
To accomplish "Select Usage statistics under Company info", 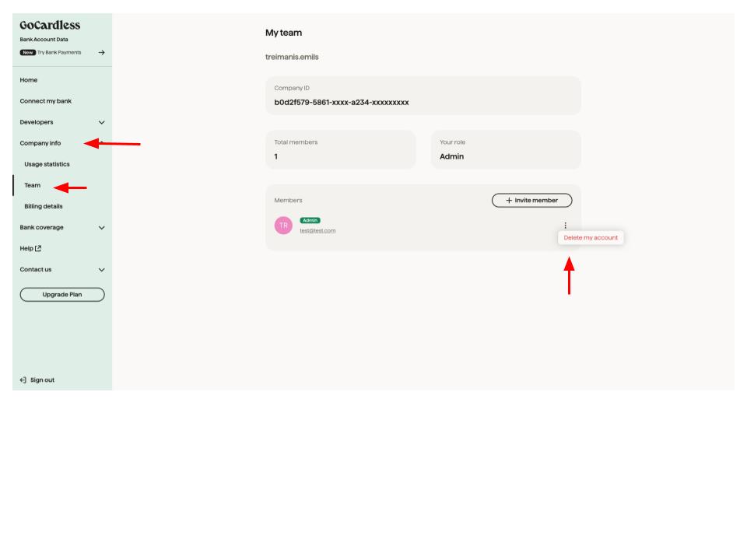I will click(x=47, y=164).
